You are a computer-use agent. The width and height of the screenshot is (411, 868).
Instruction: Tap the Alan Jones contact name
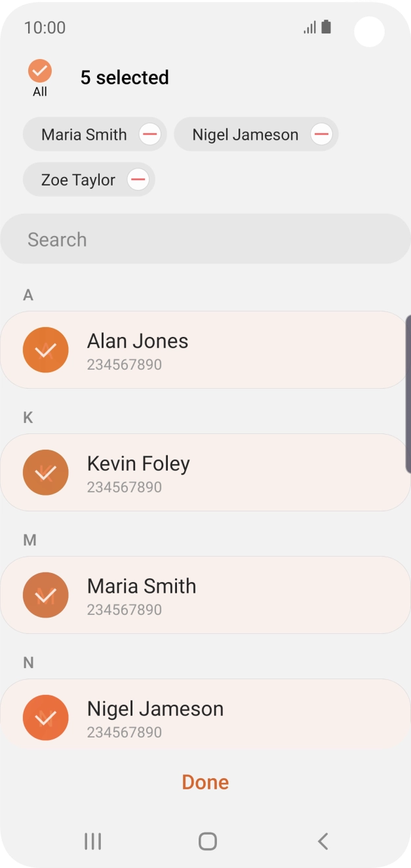[138, 341]
